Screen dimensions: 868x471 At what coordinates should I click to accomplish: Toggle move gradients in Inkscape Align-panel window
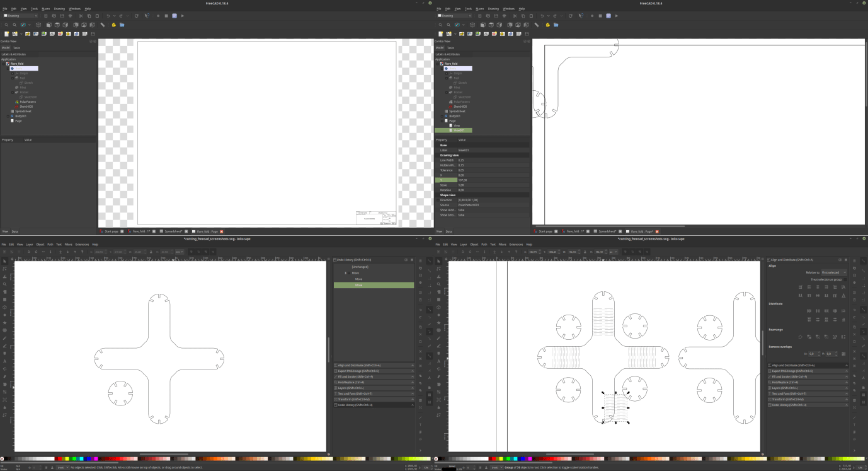639,252
